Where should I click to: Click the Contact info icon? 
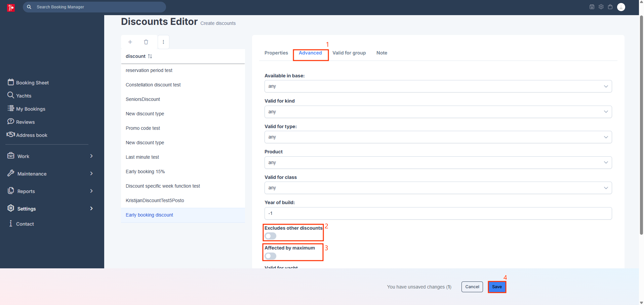point(11,223)
